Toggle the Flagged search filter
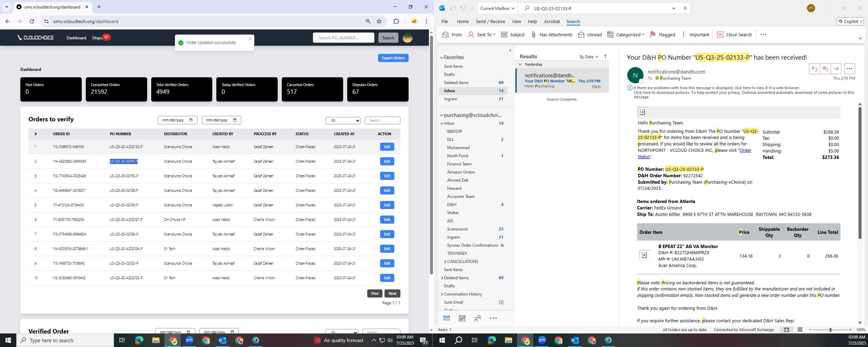Screen dimensions: 868x347 coord(663,35)
